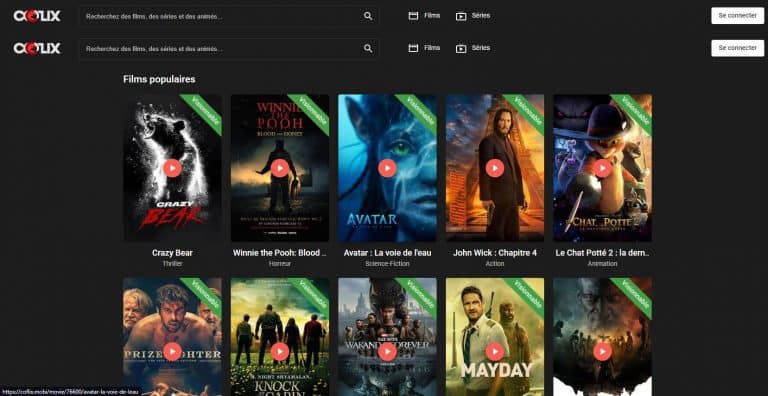768x396 pixels.
Task: Click the Animation genre under Le Chat Potté 2
Action: [x=602, y=264]
